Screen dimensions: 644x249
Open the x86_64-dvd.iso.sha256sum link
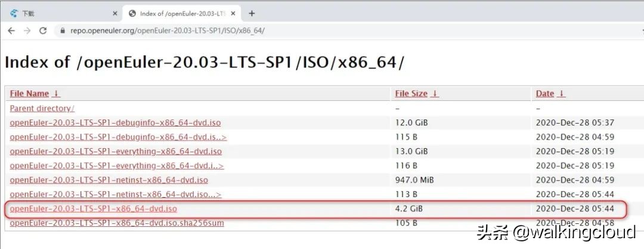(117, 223)
